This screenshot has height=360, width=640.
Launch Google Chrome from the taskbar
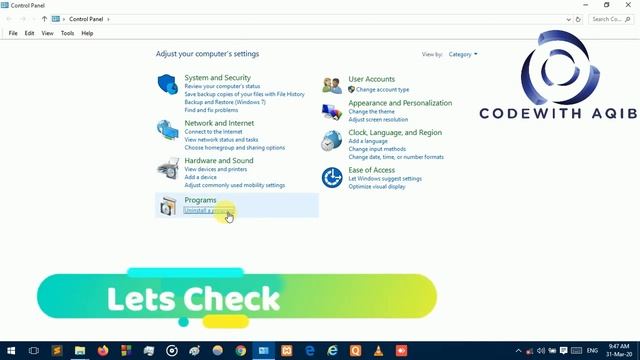tap(241, 351)
